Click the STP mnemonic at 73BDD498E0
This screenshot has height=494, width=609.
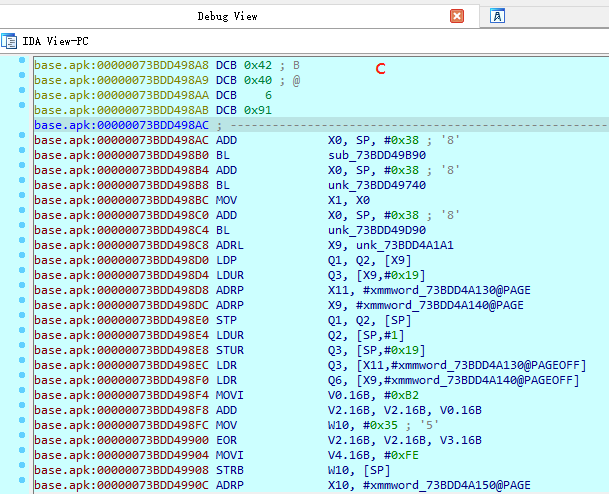pos(226,320)
